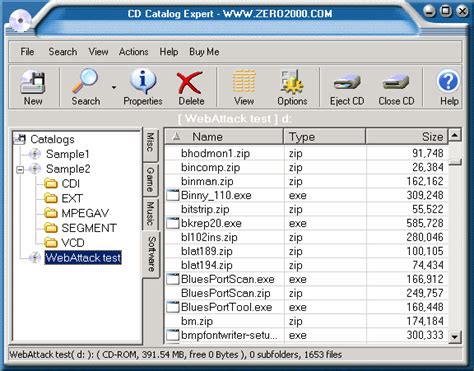Click the Binny_110.exe file icon
This screenshot has width=474, height=371.
tap(173, 195)
